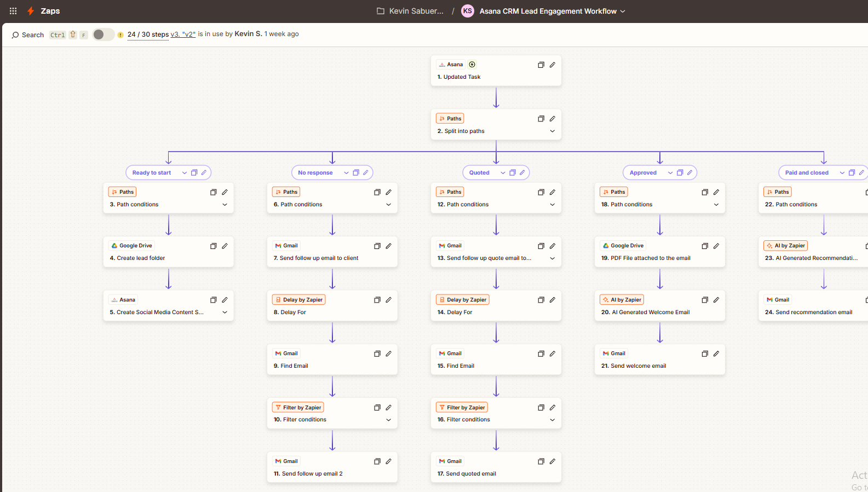
Task: Toggle the Zap on/off switch
Action: [103, 34]
